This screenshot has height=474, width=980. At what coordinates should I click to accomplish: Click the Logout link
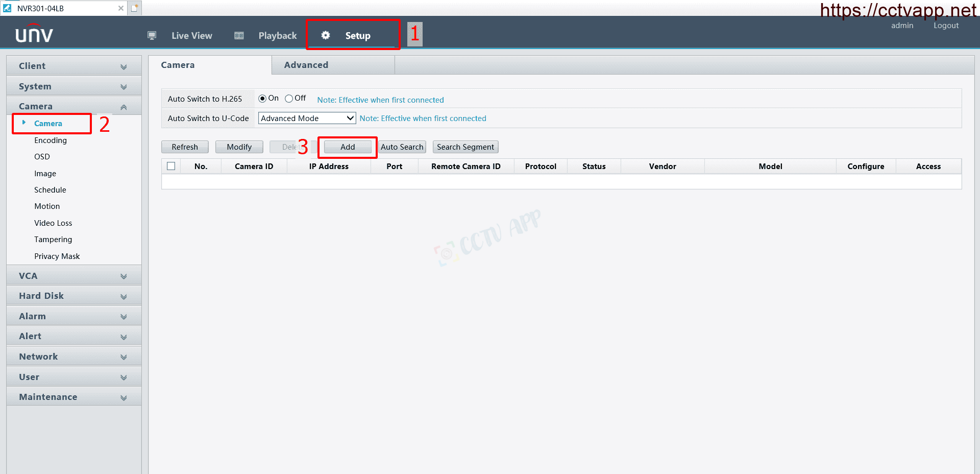pyautogui.click(x=946, y=26)
